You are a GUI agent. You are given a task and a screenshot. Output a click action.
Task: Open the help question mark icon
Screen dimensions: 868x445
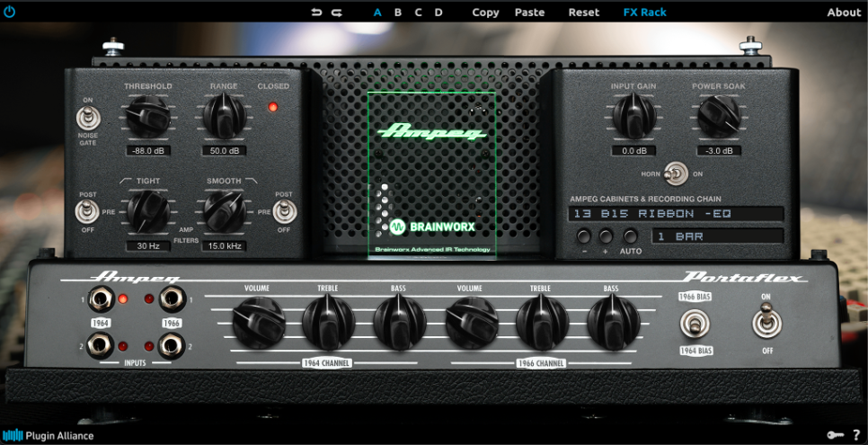pos(855,435)
